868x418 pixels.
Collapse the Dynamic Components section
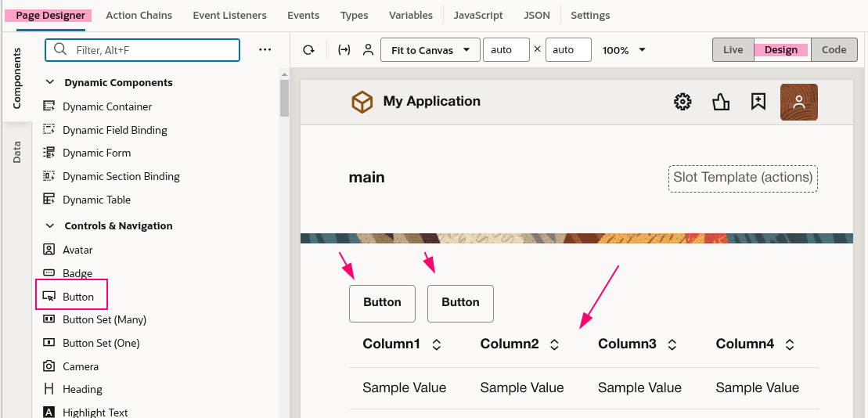(50, 82)
